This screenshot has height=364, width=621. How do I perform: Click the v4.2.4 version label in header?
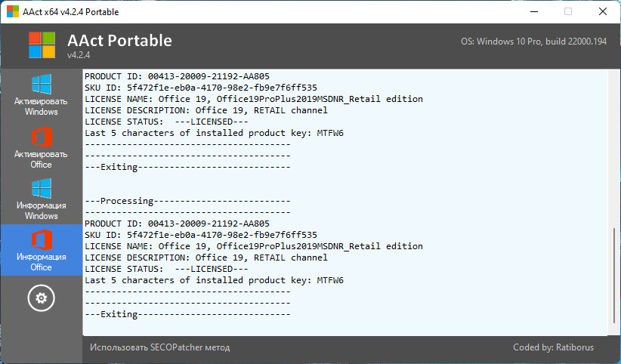click(79, 55)
